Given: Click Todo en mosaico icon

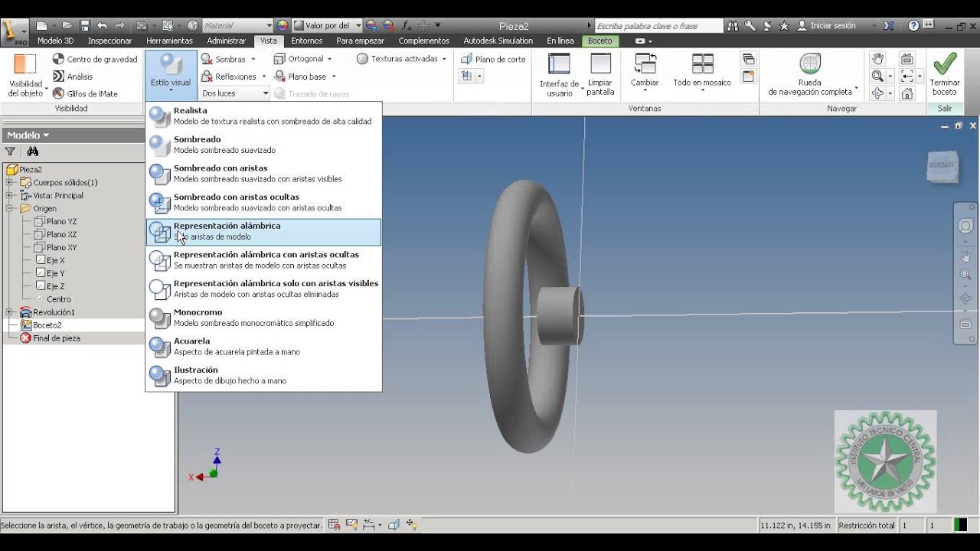Looking at the screenshot, I should coord(702,64).
